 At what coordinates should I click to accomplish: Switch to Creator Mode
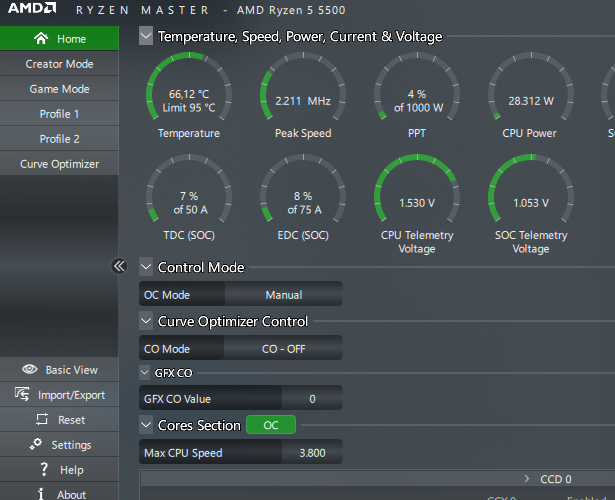coord(59,64)
